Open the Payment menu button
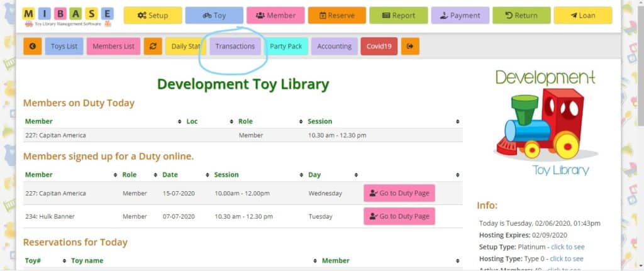This screenshot has height=271, width=644. pos(460,16)
